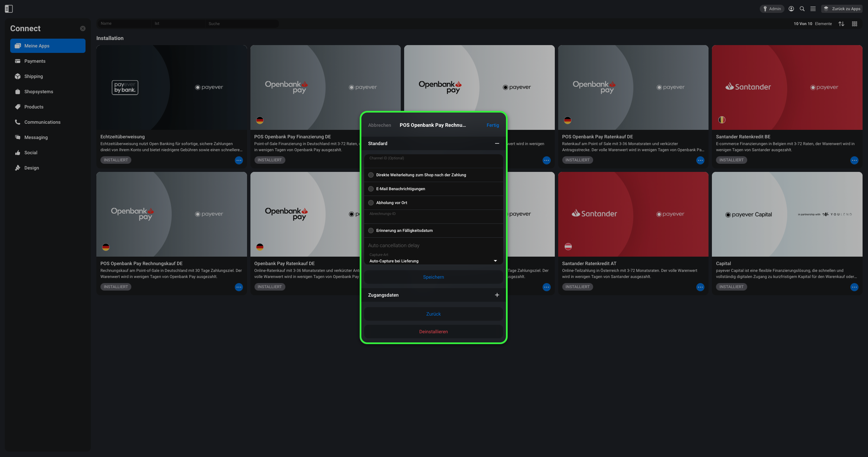Toggle E-Mail Benachrichtigungen option
This screenshot has height=457, width=868.
[x=371, y=189]
